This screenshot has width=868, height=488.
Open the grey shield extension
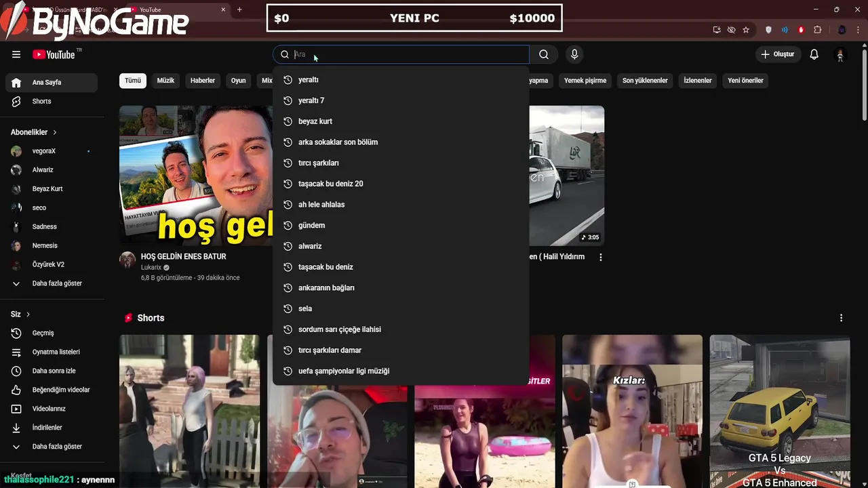coord(768,30)
